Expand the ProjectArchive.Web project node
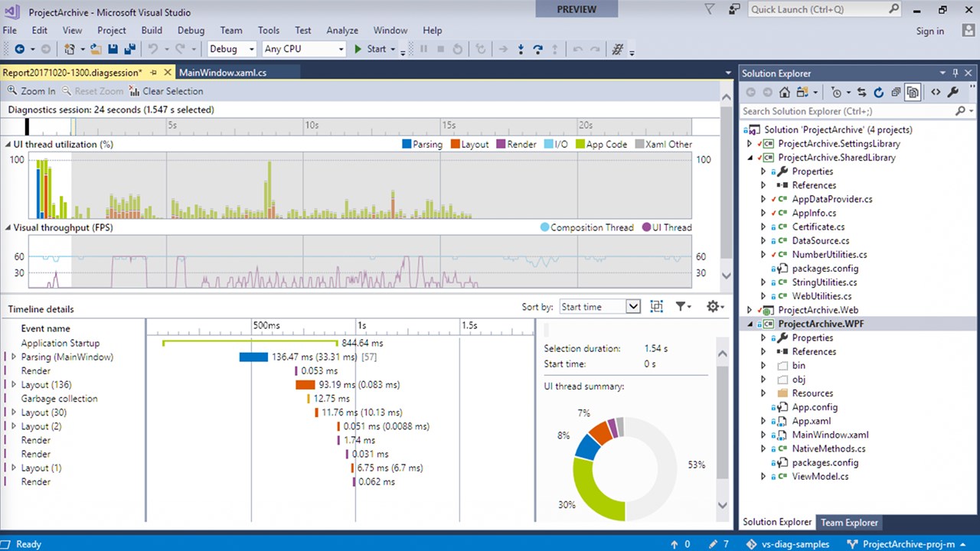The height and width of the screenshot is (551, 980). point(750,310)
